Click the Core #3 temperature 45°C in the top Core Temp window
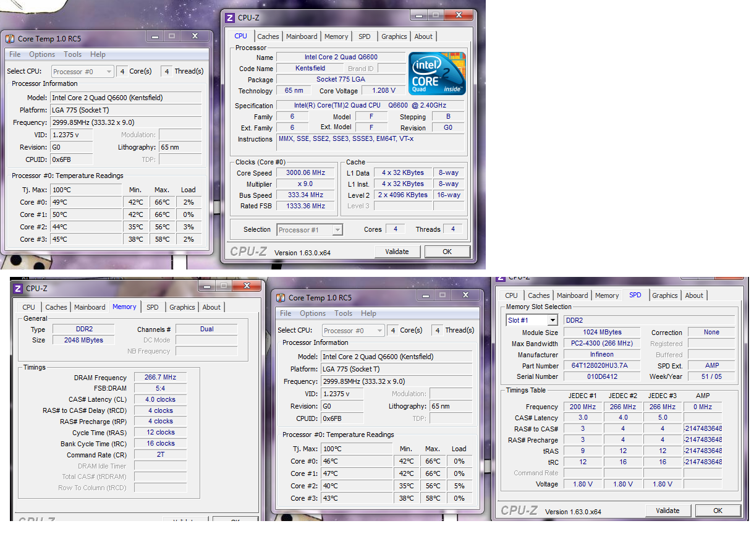The height and width of the screenshot is (560, 754). pyautogui.click(x=87, y=239)
